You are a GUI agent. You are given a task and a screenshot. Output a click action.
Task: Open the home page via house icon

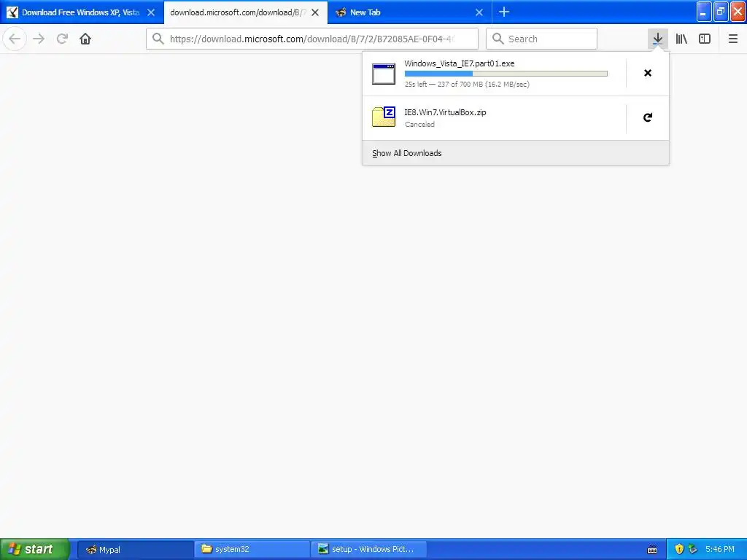pyautogui.click(x=85, y=39)
